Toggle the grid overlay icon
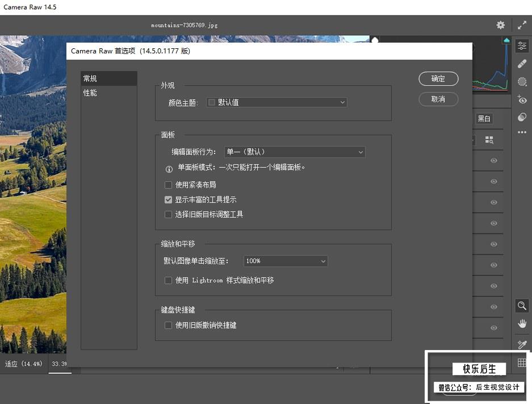532x404 pixels. click(522, 363)
